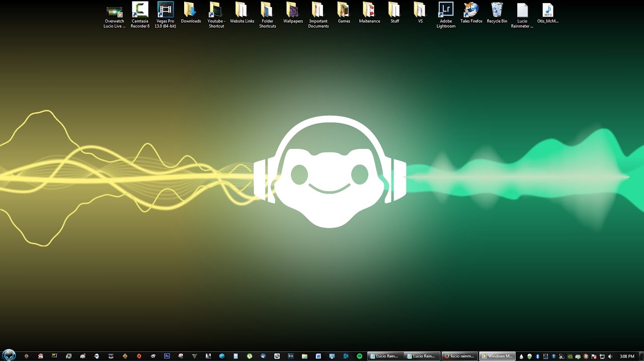Select the Downloads folder on the desktop
This screenshot has height=362, width=644.
pos(191,13)
